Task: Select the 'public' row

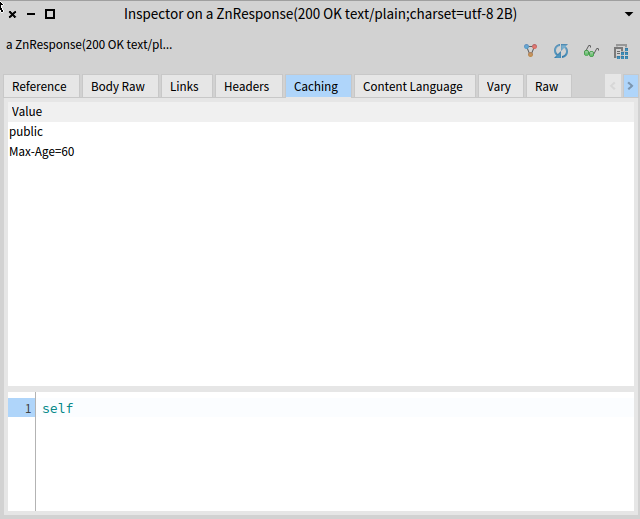Action: coord(321,132)
